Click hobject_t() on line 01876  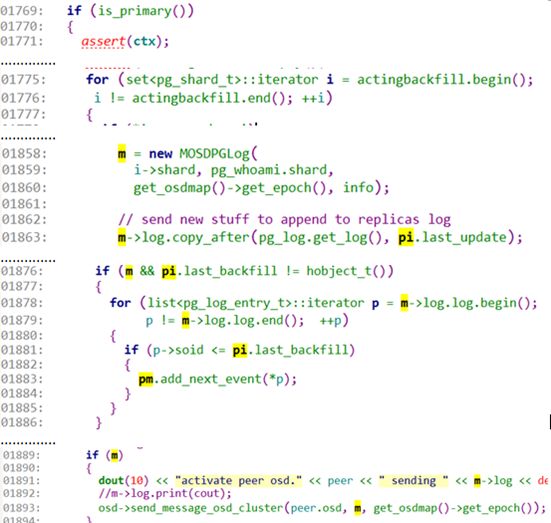coord(346,271)
